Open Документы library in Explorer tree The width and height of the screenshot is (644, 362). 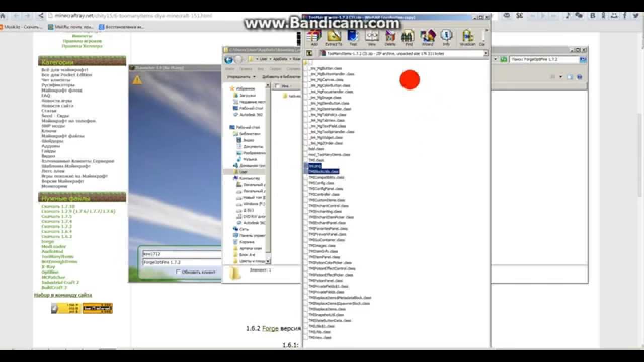(x=250, y=146)
